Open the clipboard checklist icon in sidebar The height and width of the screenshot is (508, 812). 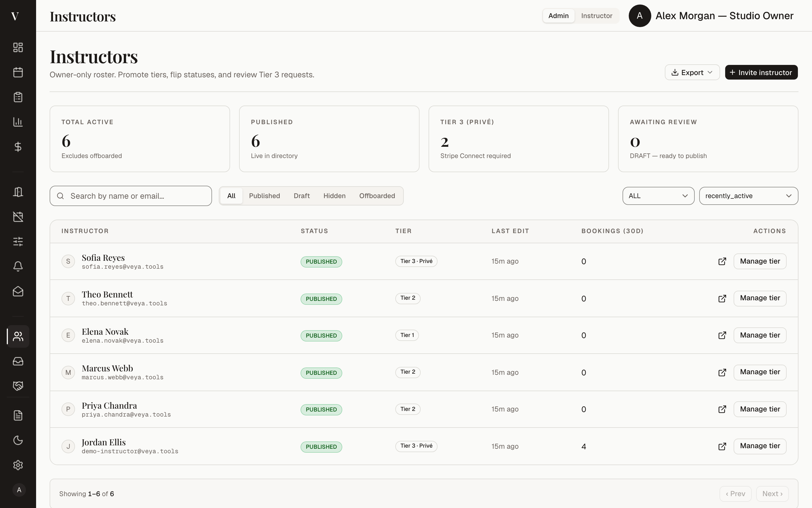click(x=18, y=97)
